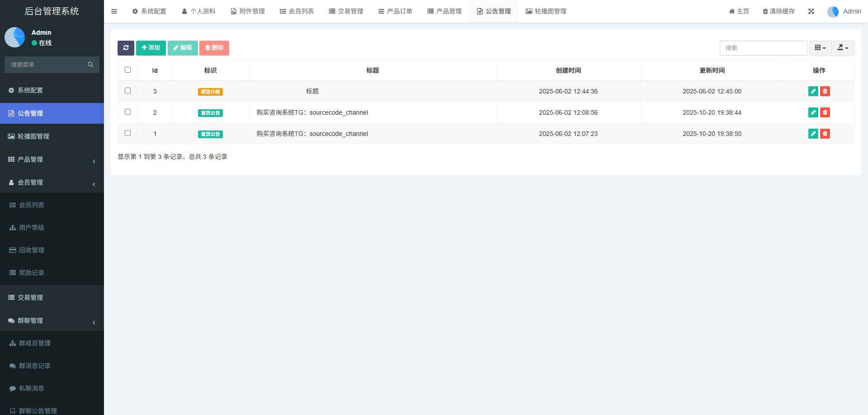Click the 添加 button

151,48
